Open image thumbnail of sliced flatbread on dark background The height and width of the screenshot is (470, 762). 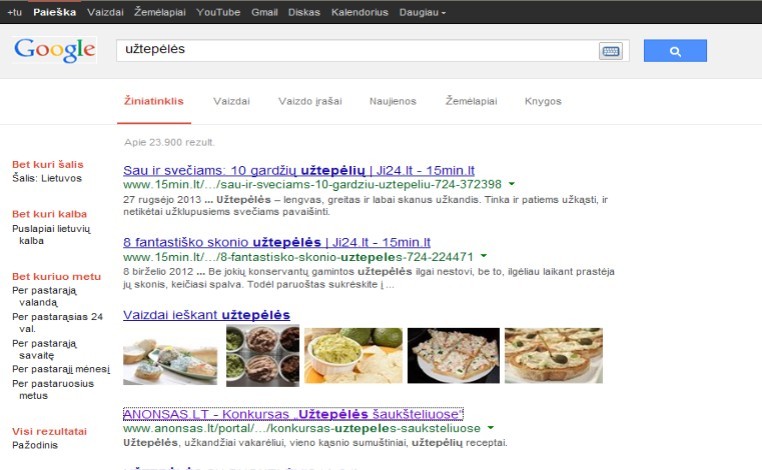453,356
